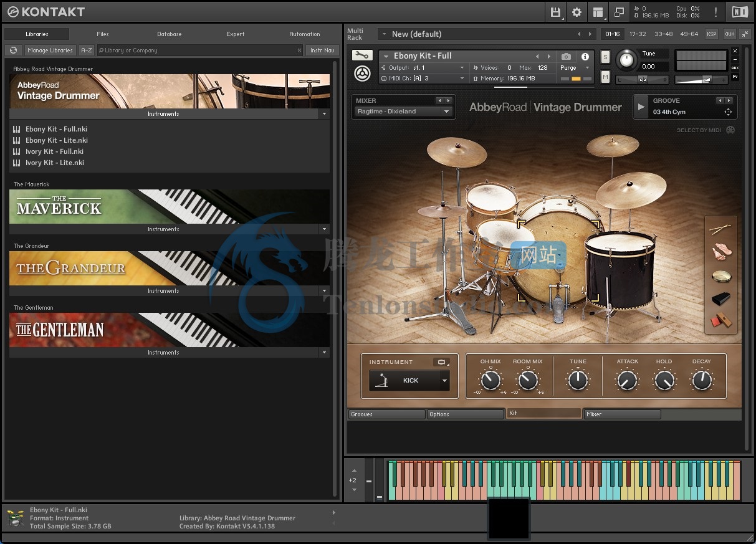Open the MIDI Ch dropdown
This screenshot has width=756, height=544.
tap(423, 79)
